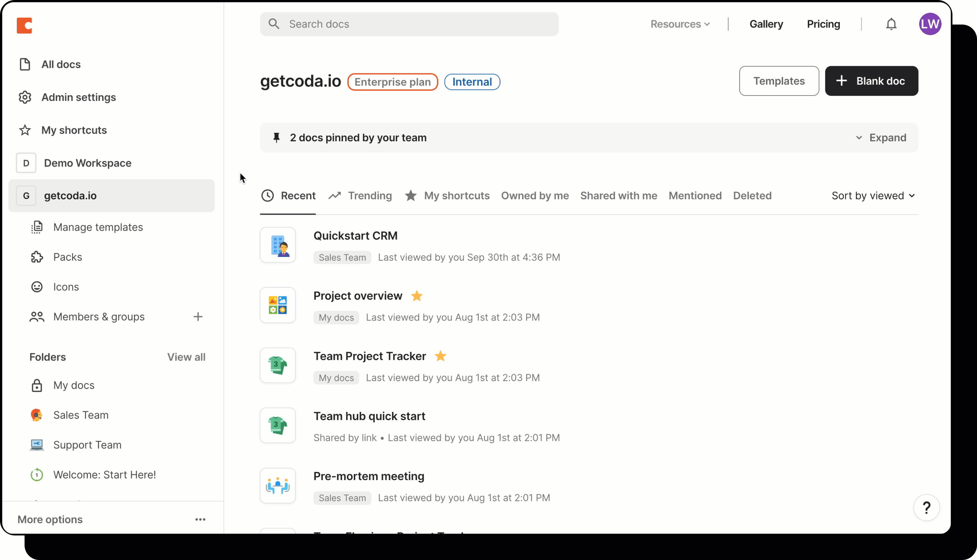Unstar the Team Project Tracker doc
Screen dimensions: 977x560
440,356
